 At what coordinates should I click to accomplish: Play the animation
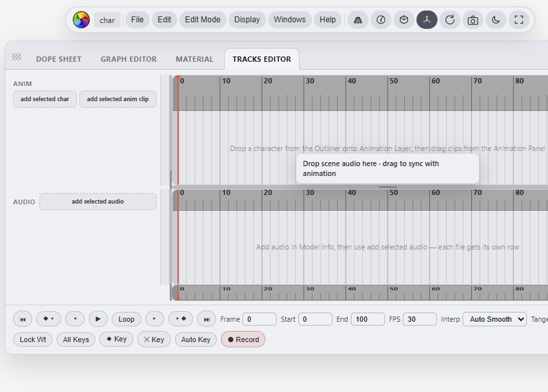pos(98,318)
